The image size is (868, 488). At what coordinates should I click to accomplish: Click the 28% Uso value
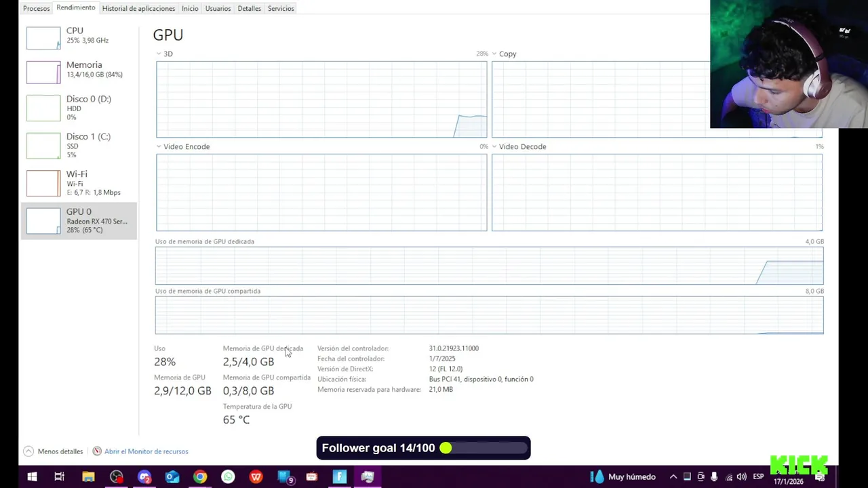coord(165,362)
